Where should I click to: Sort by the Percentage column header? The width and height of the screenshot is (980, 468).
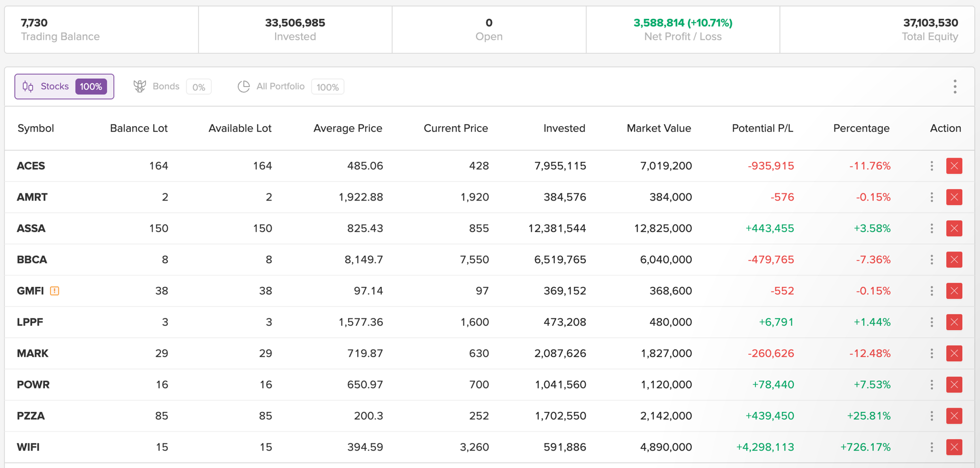[862, 128]
